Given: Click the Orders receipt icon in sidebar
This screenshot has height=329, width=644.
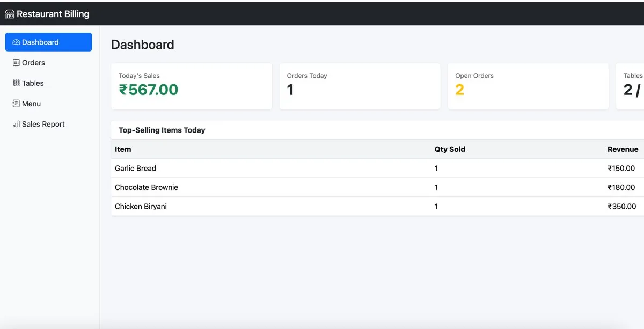Looking at the screenshot, I should point(16,63).
